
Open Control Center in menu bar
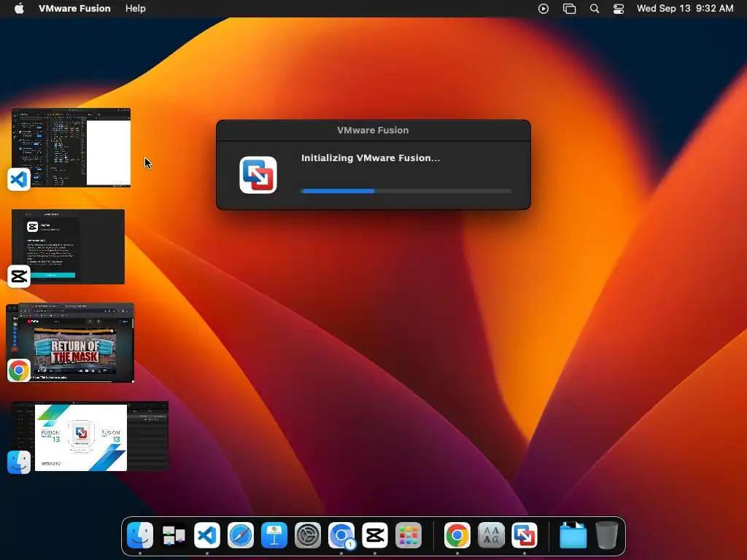[x=619, y=9]
